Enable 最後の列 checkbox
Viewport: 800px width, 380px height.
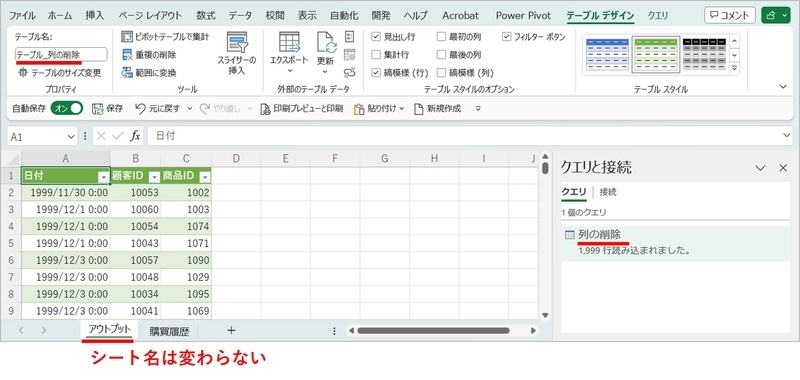click(x=441, y=55)
